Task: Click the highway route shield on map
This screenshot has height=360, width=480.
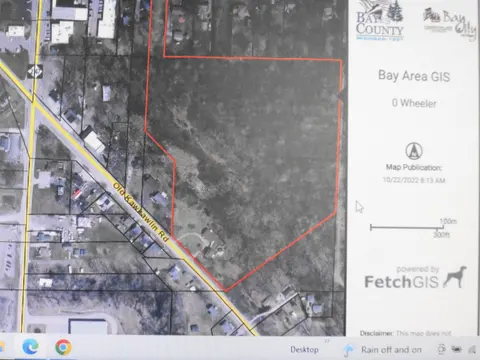Action: [x=35, y=71]
